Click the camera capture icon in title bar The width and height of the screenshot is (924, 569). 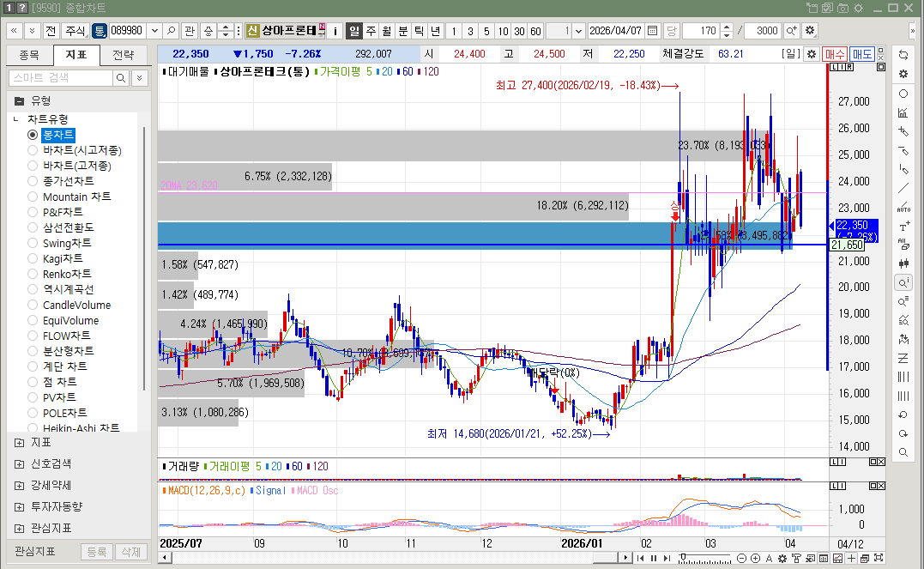(x=843, y=8)
